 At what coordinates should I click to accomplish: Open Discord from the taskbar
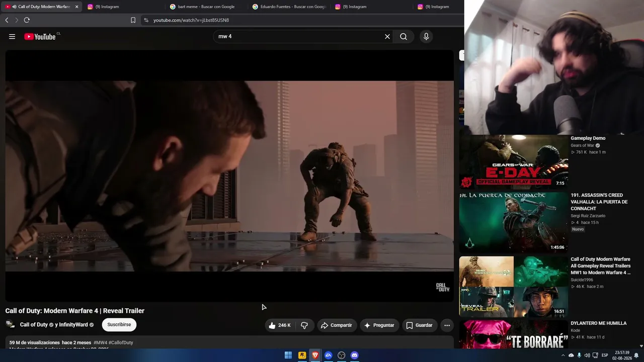pyautogui.click(x=354, y=355)
